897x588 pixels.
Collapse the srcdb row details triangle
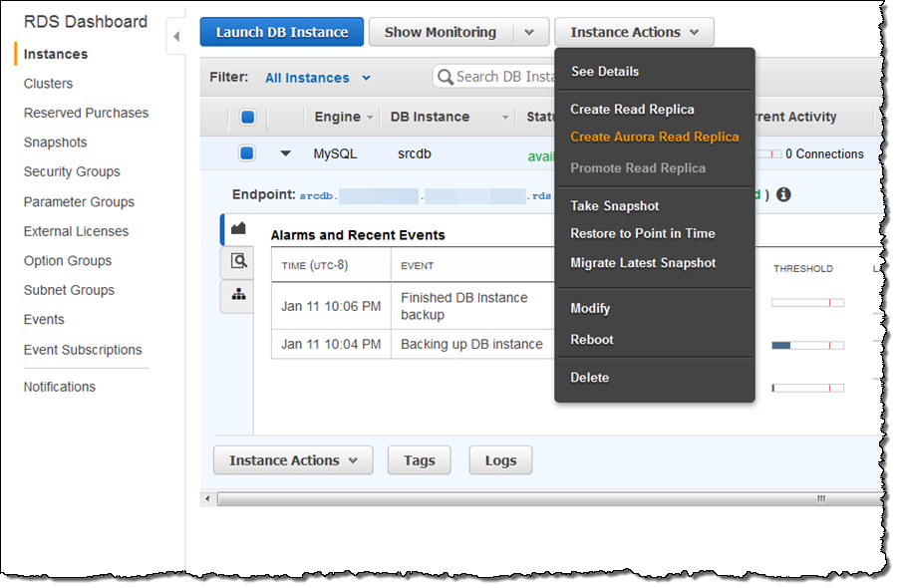coord(286,153)
